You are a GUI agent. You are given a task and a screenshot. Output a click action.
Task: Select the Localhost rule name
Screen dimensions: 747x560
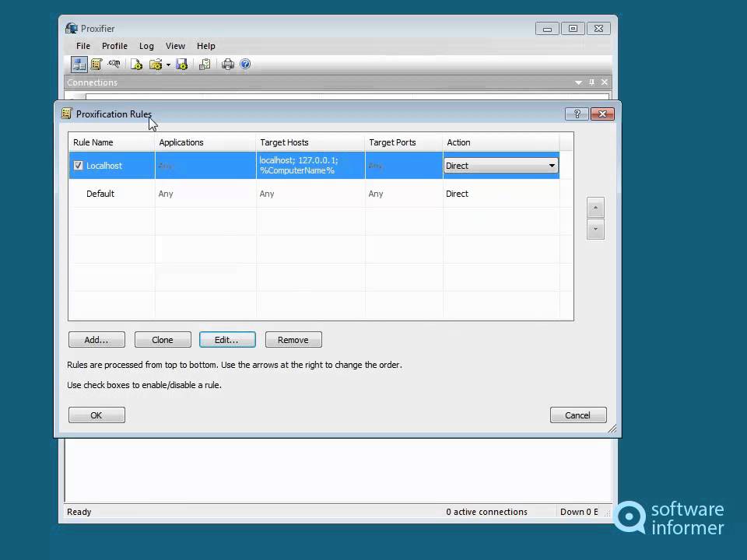pyautogui.click(x=104, y=166)
